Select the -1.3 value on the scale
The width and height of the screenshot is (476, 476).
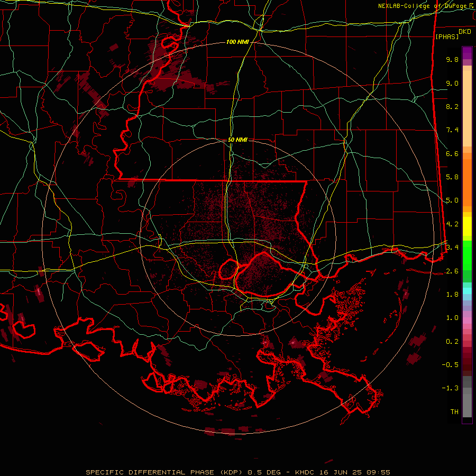tap(450, 388)
